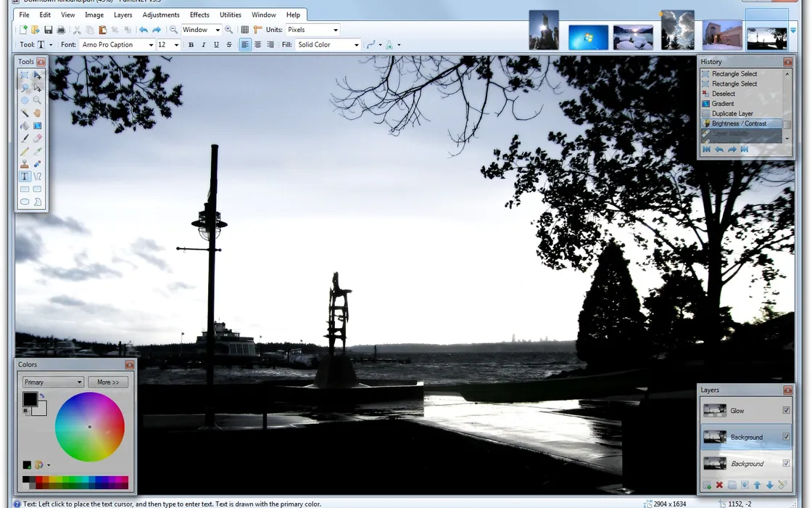
Task: Click the Zoom In magnifier in toolbar
Action: pyautogui.click(x=228, y=30)
